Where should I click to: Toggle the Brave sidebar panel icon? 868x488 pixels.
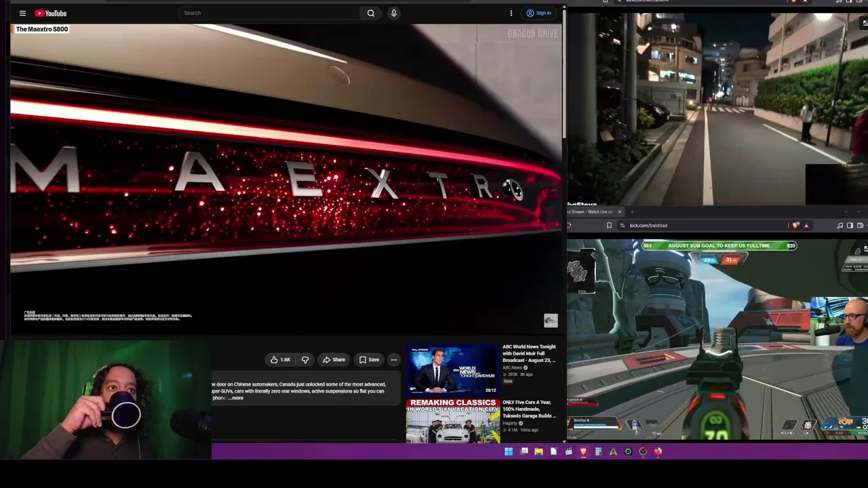[x=850, y=226]
